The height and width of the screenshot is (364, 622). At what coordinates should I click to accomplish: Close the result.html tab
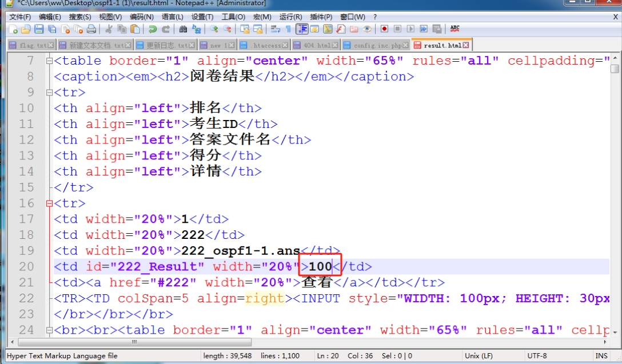coord(466,45)
